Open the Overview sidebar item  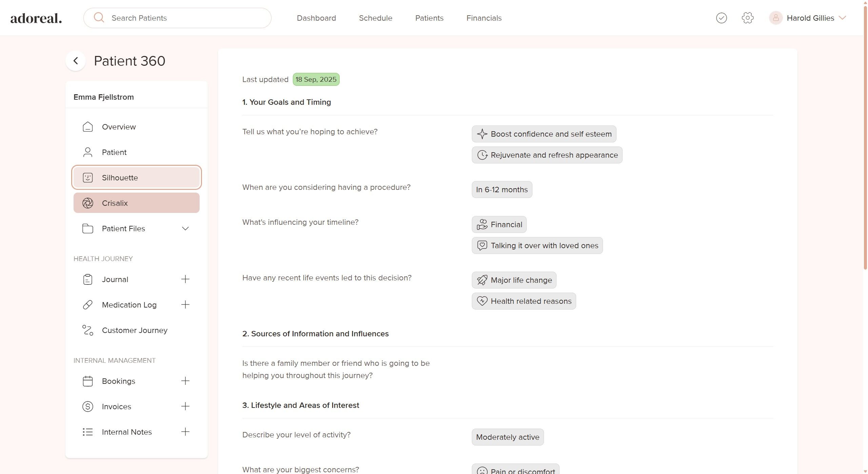tap(119, 127)
